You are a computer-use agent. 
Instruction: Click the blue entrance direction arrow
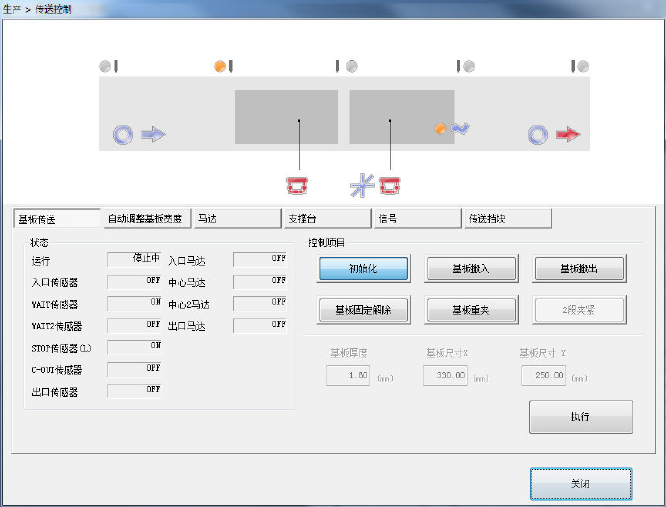pos(153,135)
